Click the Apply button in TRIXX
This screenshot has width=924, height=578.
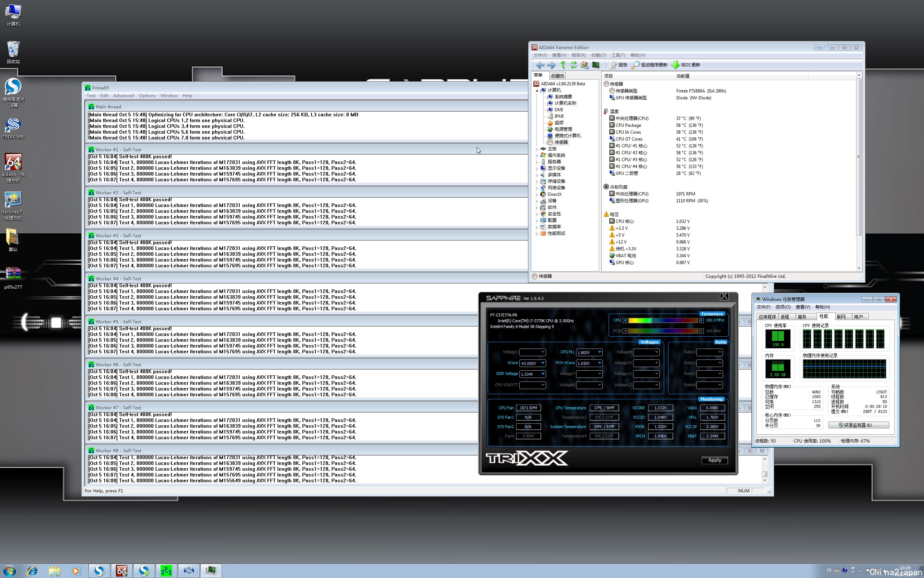[x=714, y=460]
